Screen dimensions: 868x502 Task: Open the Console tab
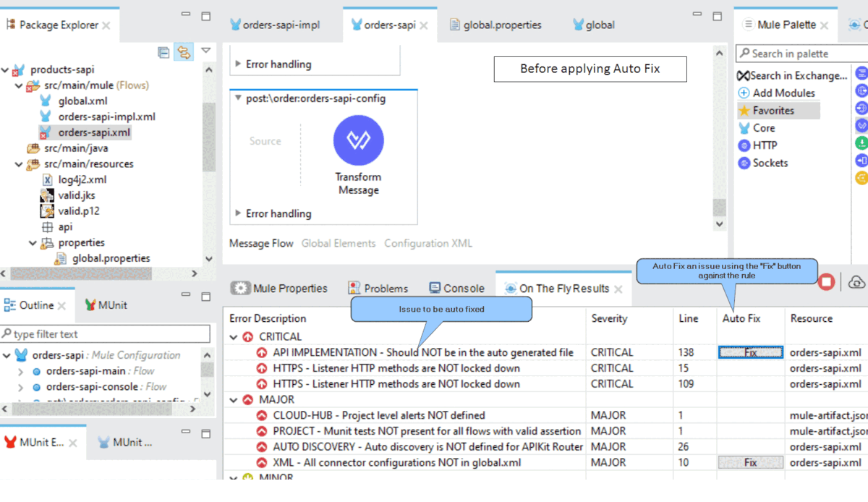456,288
